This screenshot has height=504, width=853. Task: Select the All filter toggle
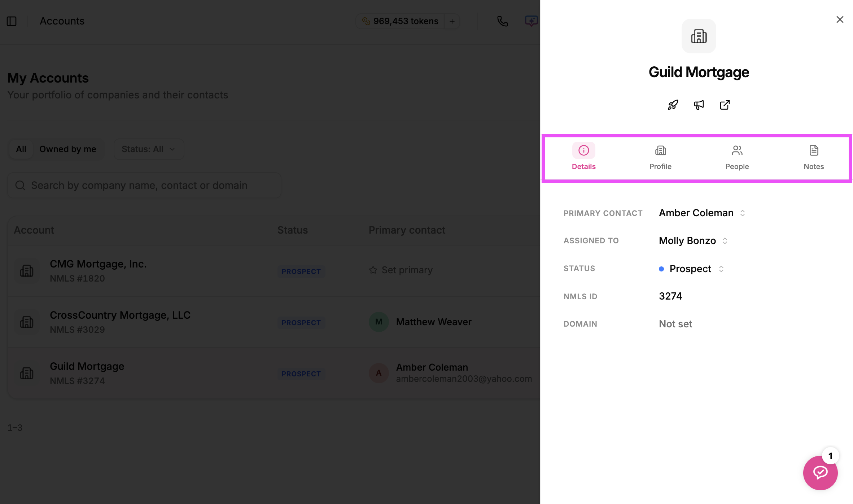click(21, 149)
